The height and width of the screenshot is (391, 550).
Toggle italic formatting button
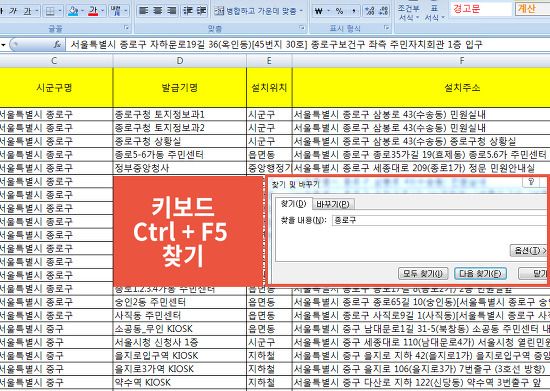(13, 11)
